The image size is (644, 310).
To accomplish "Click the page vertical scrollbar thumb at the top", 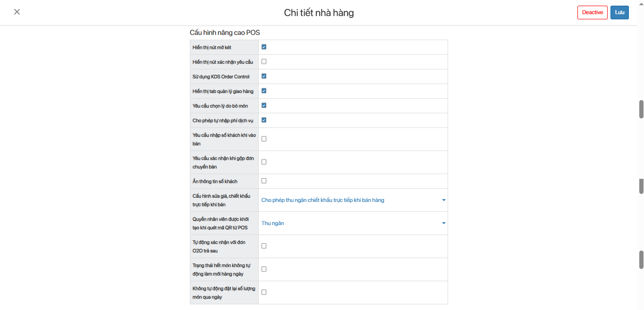I will pos(641,109).
